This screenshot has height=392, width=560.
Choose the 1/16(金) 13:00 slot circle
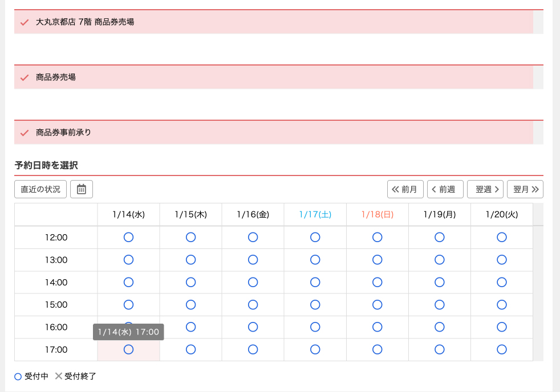point(253,260)
